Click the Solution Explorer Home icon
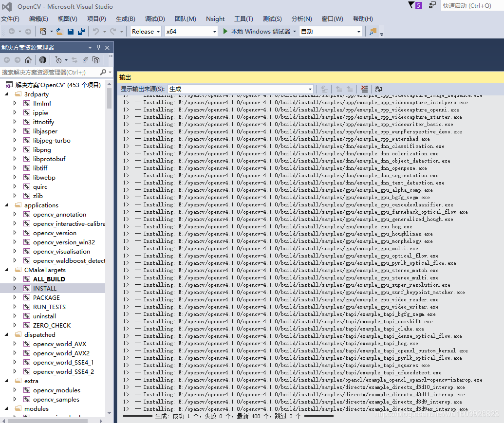Image resolution: width=504 pixels, height=423 pixels. pyautogui.click(x=28, y=60)
